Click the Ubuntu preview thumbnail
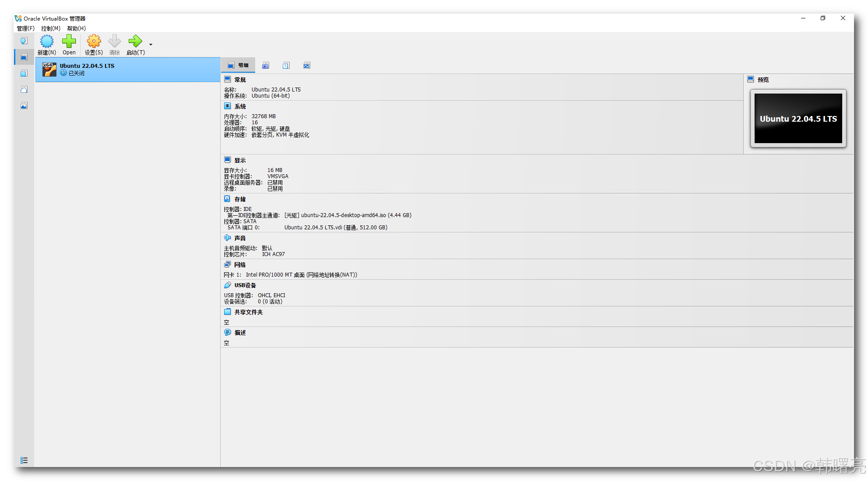868x481 pixels. coord(798,118)
